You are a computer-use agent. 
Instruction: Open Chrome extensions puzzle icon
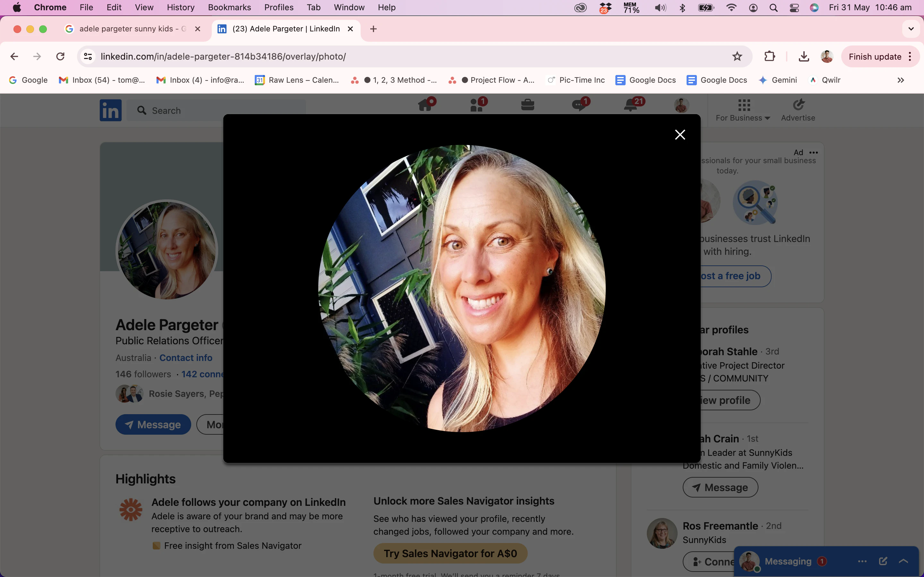(769, 57)
